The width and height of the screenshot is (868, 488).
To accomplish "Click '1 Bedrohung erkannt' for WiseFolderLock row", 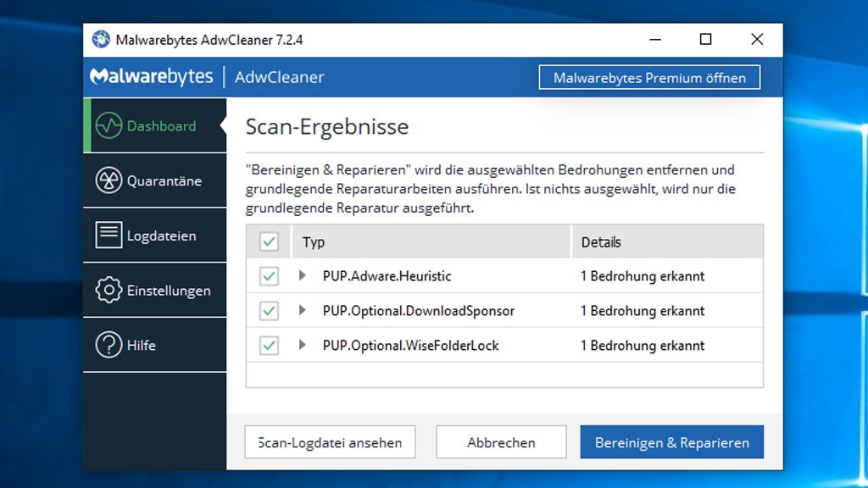I will [x=643, y=346].
